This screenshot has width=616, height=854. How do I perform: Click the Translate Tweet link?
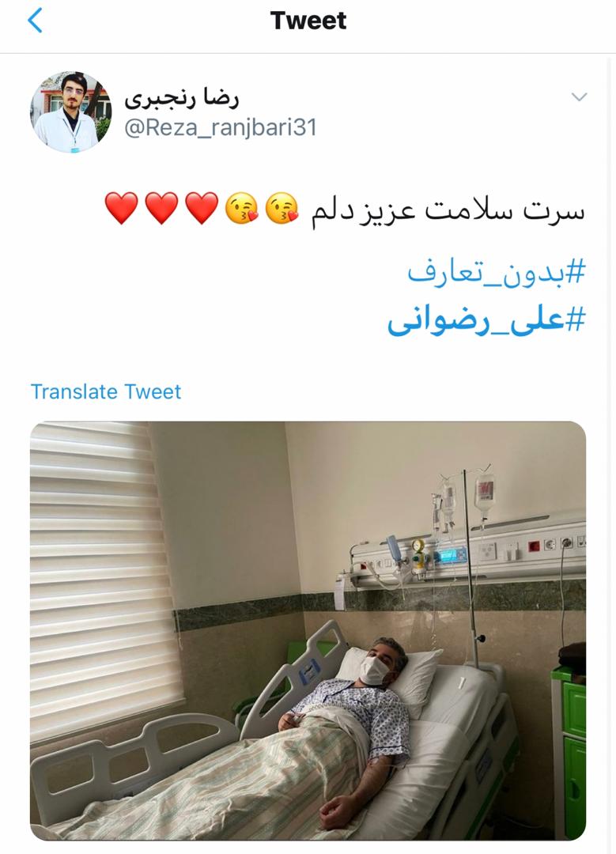[106, 391]
